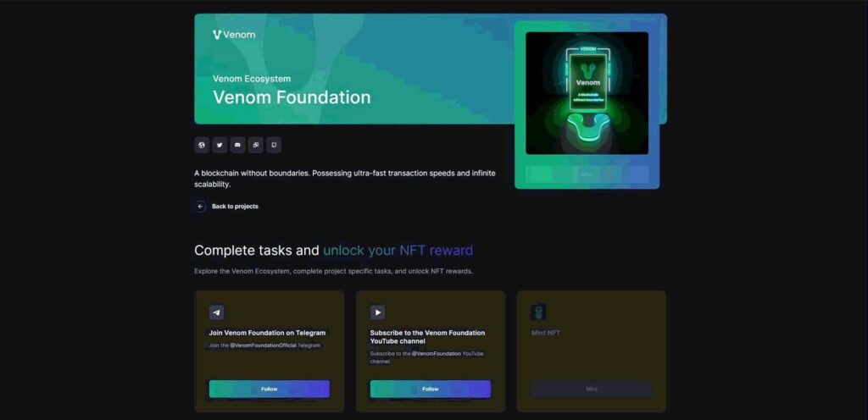Go Back to projects
The width and height of the screenshot is (868, 420).
[x=235, y=206]
